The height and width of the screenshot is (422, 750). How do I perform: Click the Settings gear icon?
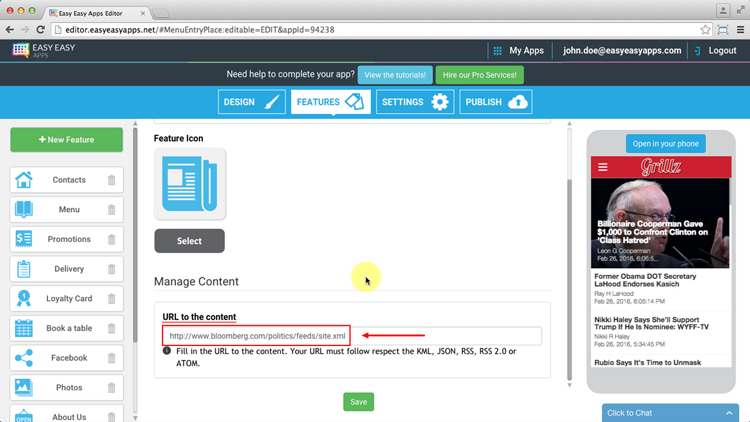[x=440, y=102]
